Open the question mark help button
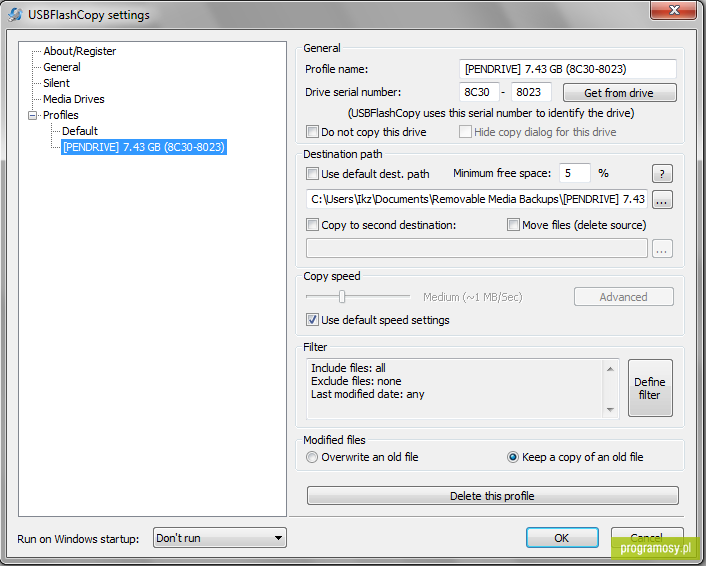 tap(662, 174)
